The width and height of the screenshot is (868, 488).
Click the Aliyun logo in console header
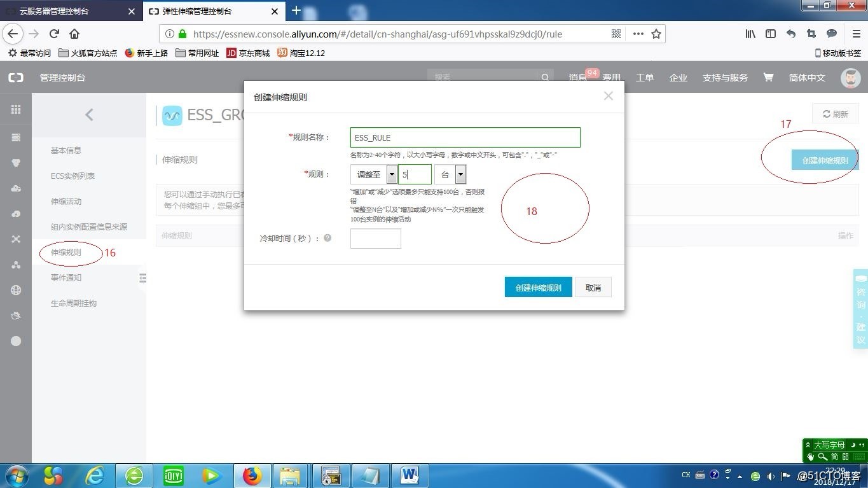[16, 78]
